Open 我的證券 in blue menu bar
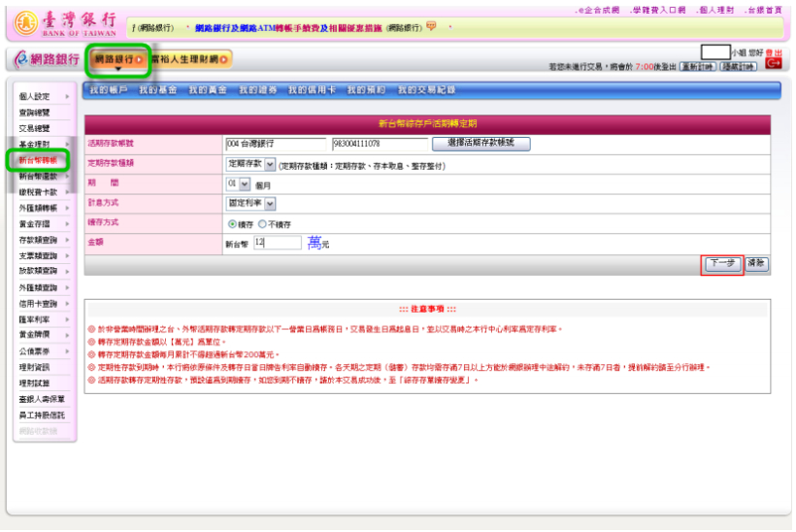Image resolution: width=796 pixels, height=532 pixels. coord(258,90)
